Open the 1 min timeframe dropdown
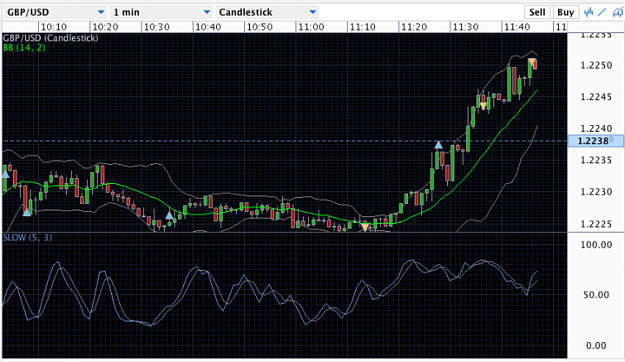Viewport: 625px width, 362px height. [x=161, y=12]
